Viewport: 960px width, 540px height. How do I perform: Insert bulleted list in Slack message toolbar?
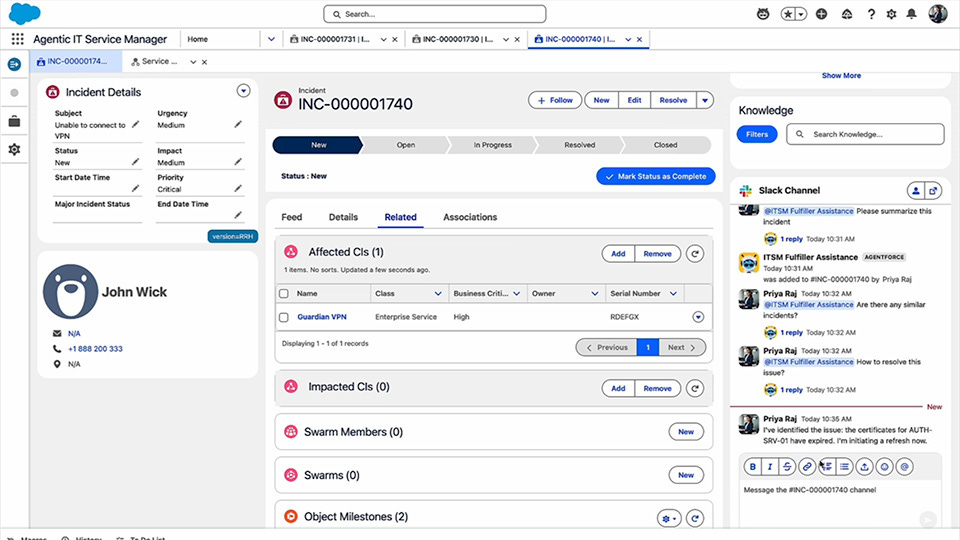[844, 467]
